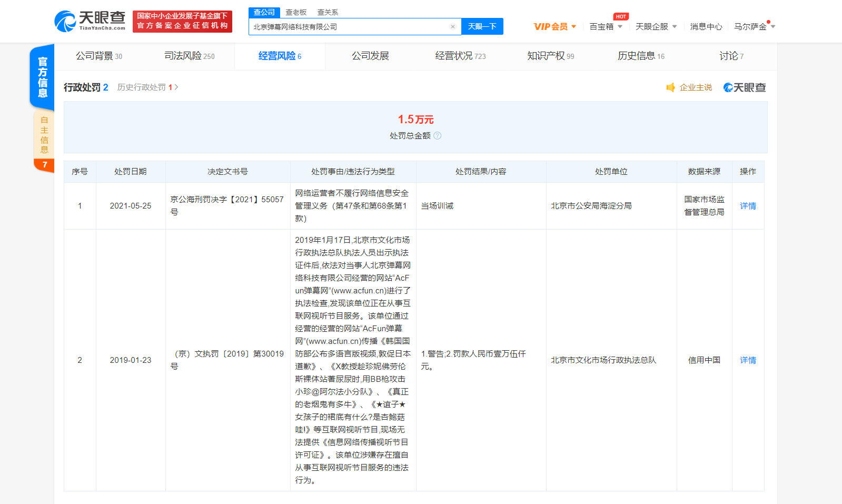Click the 天眼一下 search button

[482, 27]
